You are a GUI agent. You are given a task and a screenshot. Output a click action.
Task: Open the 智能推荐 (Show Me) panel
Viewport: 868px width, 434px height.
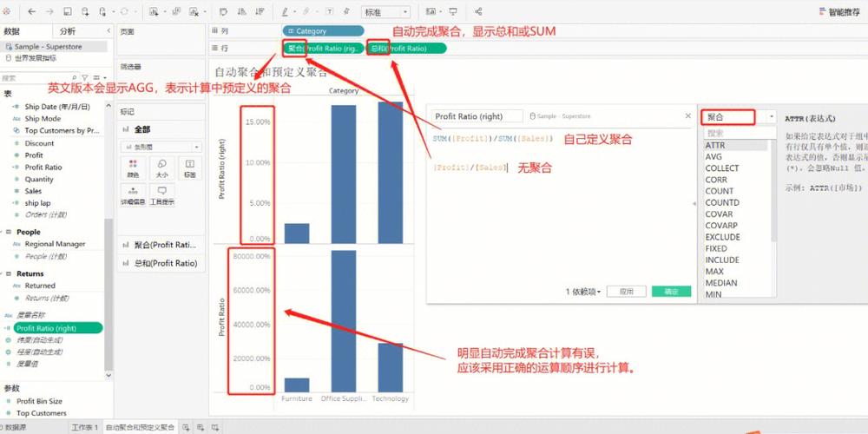839,11
